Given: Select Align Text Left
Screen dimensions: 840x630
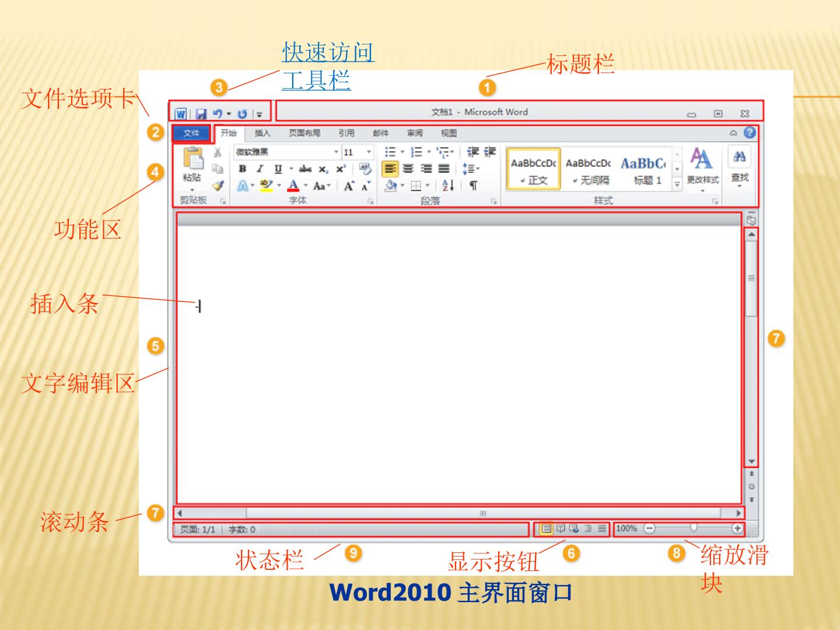Looking at the screenshot, I should pyautogui.click(x=390, y=169).
